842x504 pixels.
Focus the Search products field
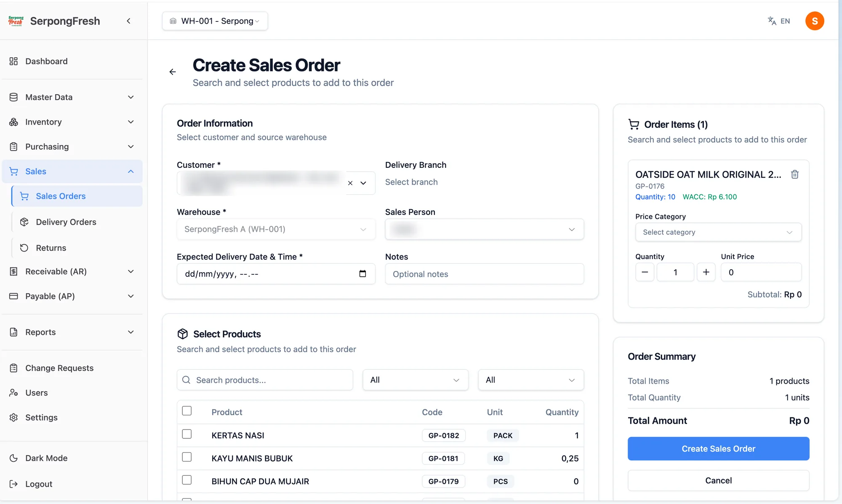click(x=265, y=380)
